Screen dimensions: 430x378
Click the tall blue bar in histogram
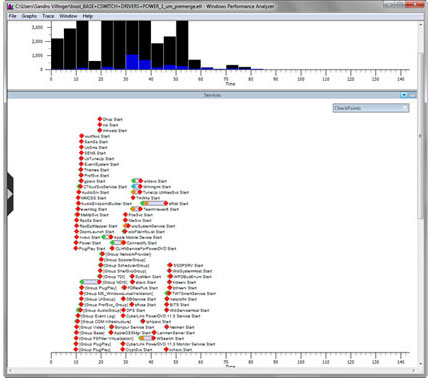click(x=132, y=62)
